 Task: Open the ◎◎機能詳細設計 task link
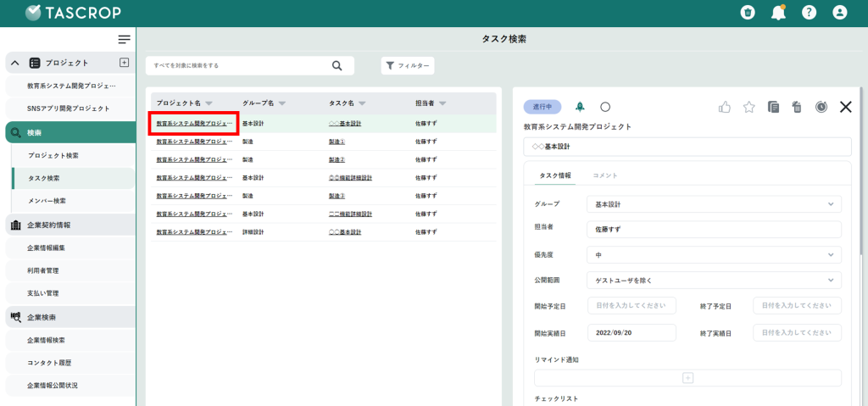pos(350,177)
